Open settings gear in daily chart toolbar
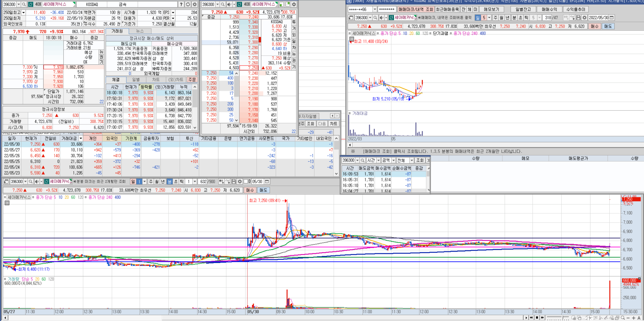644x321 pixels. (x=584, y=18)
